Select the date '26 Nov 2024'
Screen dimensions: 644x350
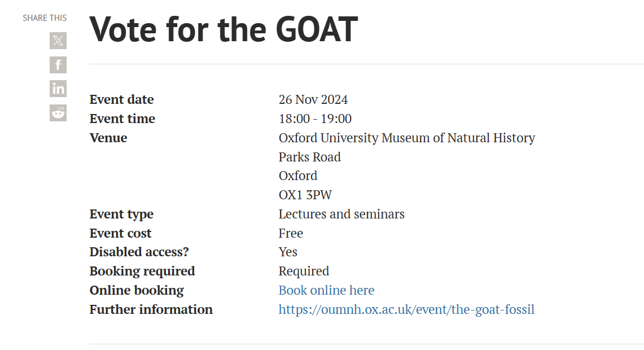313,100
